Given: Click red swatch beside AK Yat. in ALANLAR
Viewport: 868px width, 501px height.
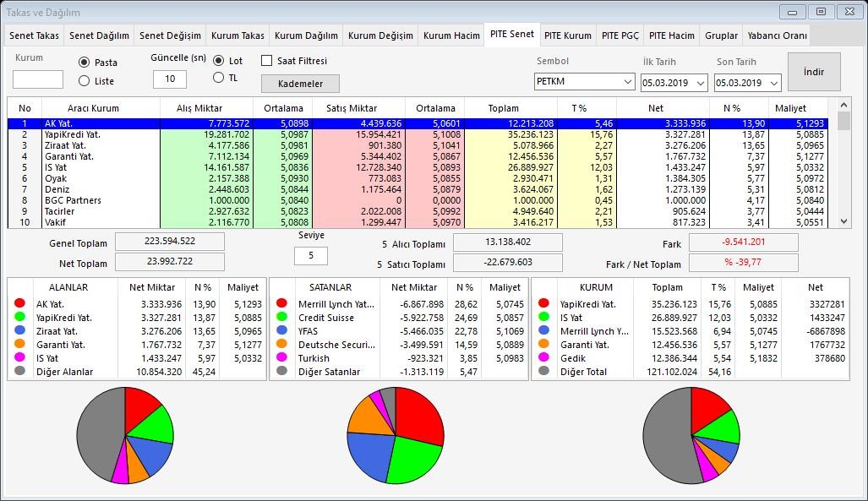Looking at the screenshot, I should click(20, 302).
